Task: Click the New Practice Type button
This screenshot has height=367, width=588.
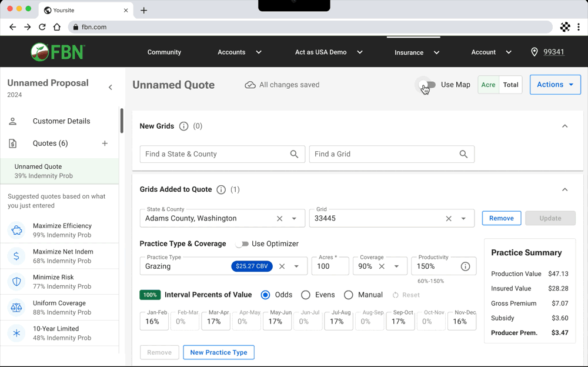Action: [x=219, y=352]
